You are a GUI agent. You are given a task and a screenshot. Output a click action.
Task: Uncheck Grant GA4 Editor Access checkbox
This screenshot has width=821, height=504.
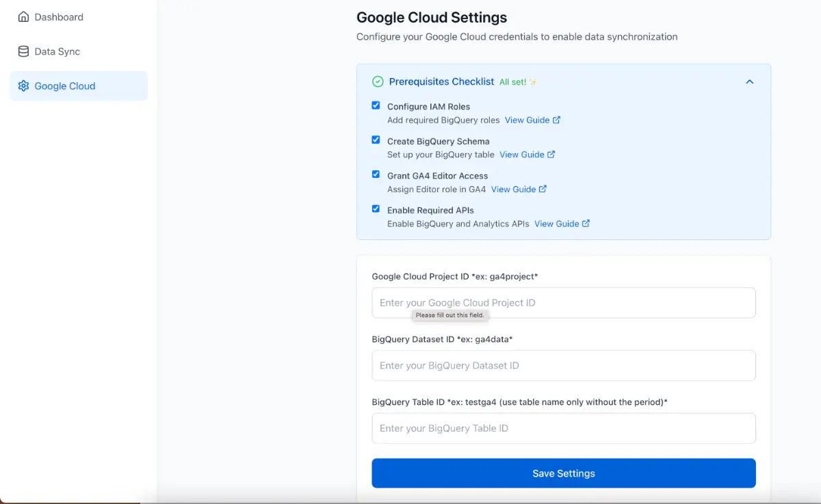pos(376,174)
